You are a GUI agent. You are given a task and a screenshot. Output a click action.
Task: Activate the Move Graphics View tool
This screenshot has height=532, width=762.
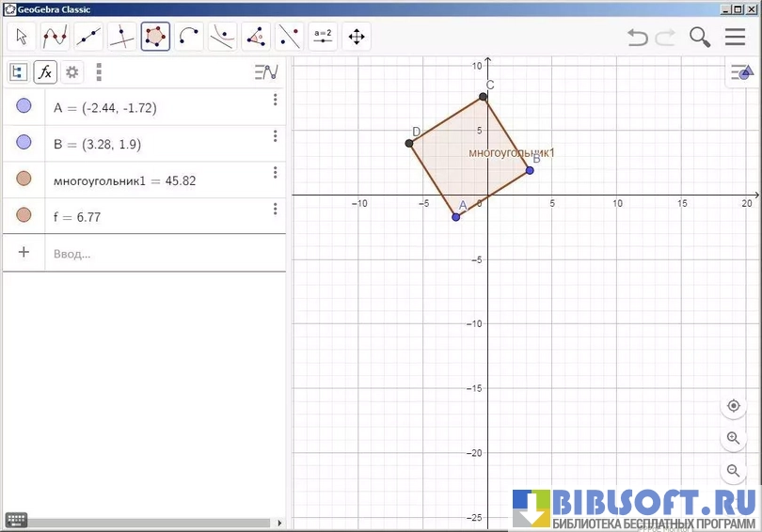click(x=357, y=37)
